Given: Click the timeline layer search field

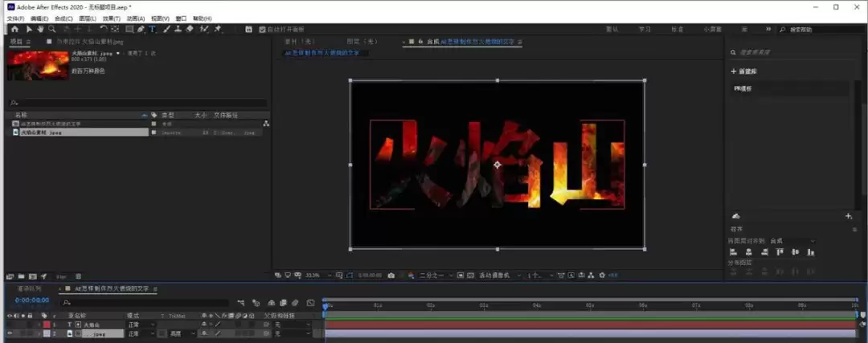Looking at the screenshot, I should coord(145,303).
